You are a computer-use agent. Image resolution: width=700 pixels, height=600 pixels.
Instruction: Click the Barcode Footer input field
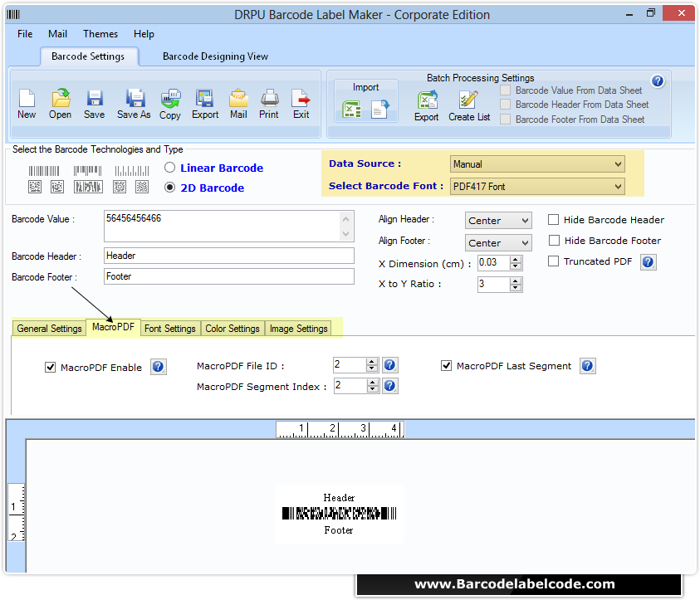[x=229, y=276]
